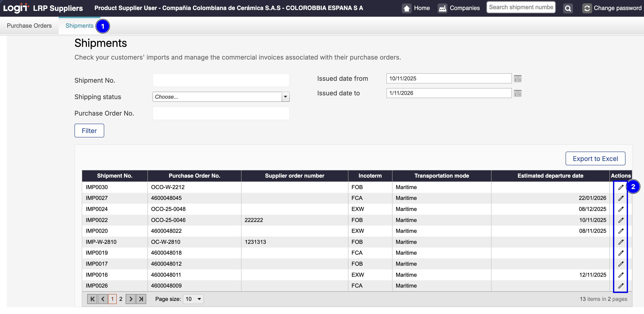
Task: Select the Shipments tab
Action: coord(79,26)
